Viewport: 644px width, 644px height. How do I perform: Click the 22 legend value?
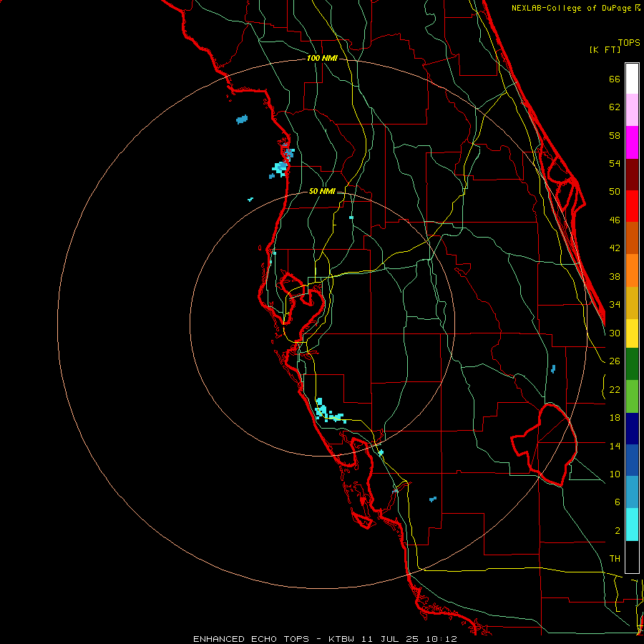coord(615,389)
